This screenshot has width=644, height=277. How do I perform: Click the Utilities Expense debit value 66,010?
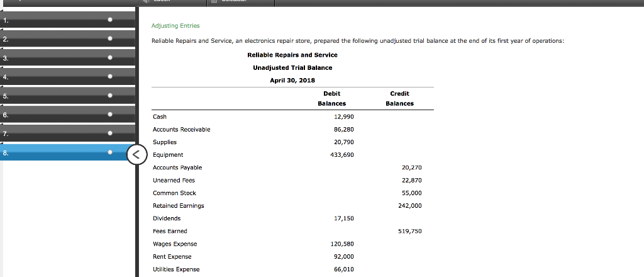pos(344,269)
